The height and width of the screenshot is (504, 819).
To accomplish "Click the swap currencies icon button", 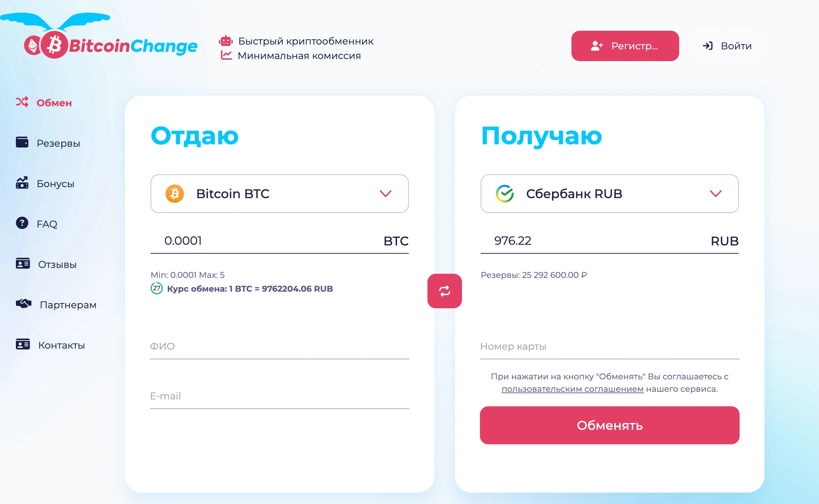I will click(x=444, y=291).
